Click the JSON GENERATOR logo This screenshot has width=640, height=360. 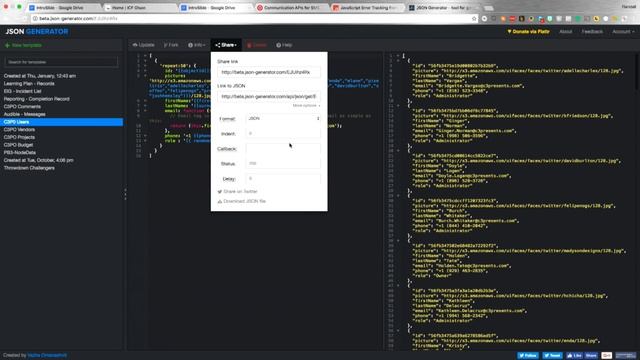coord(37,31)
